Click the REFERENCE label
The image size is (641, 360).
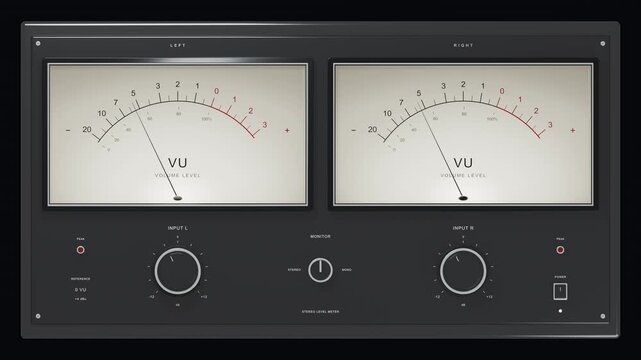(81, 279)
